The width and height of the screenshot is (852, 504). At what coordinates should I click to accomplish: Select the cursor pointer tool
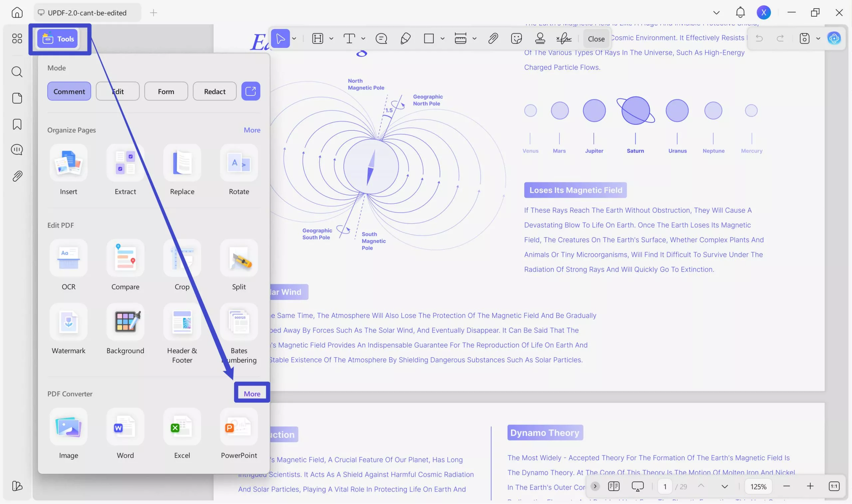pos(280,38)
